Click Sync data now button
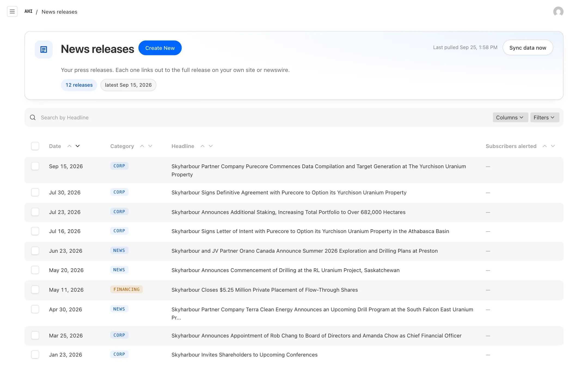 [x=528, y=48]
